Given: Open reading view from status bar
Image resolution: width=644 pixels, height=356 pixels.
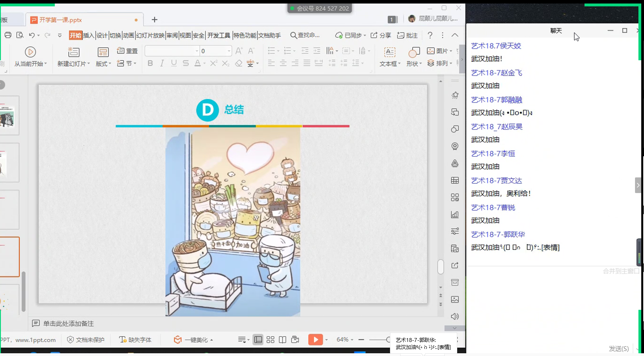Looking at the screenshot, I should pyautogui.click(x=283, y=340).
